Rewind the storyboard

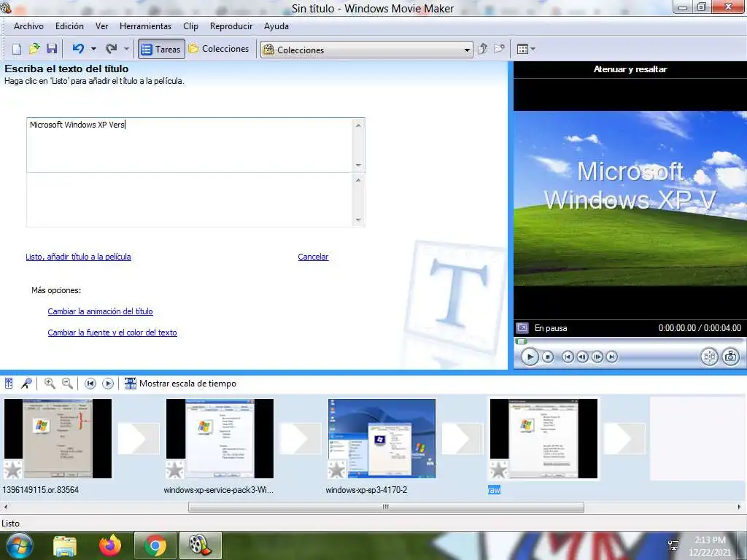click(x=90, y=384)
